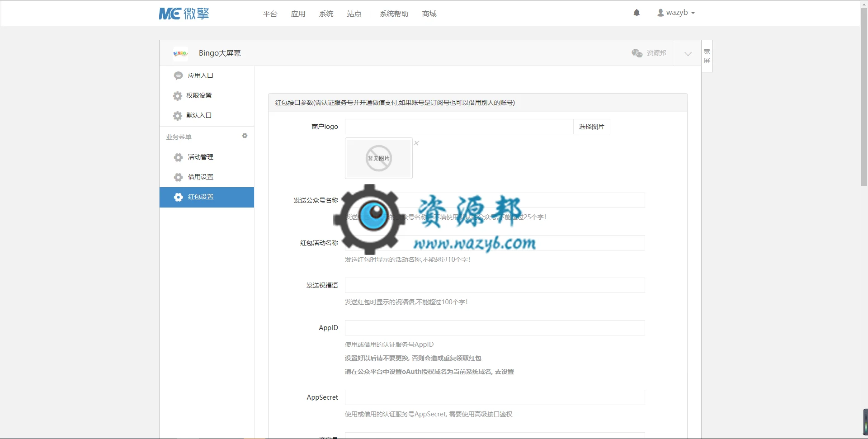Image resolution: width=868 pixels, height=439 pixels.
Task: Click the Bingo app logo icon
Action: tap(180, 53)
